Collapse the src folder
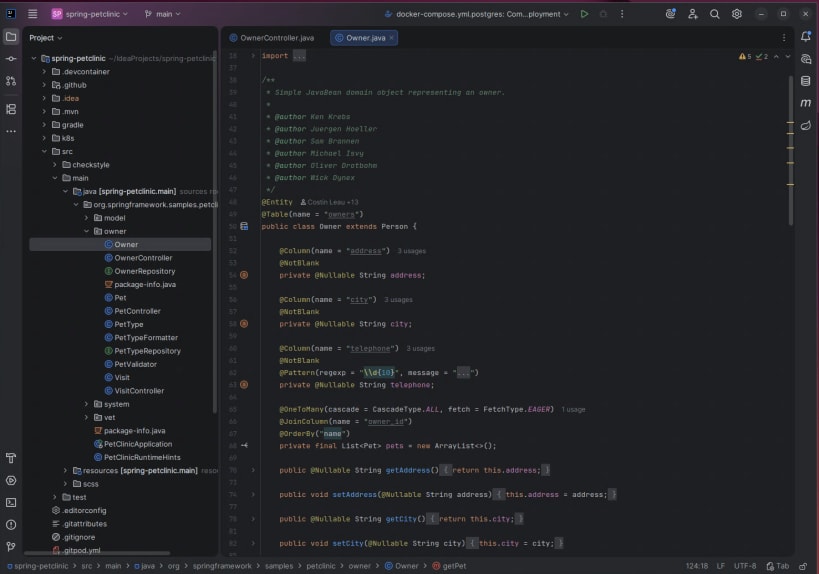This screenshot has width=819, height=574. [x=44, y=151]
